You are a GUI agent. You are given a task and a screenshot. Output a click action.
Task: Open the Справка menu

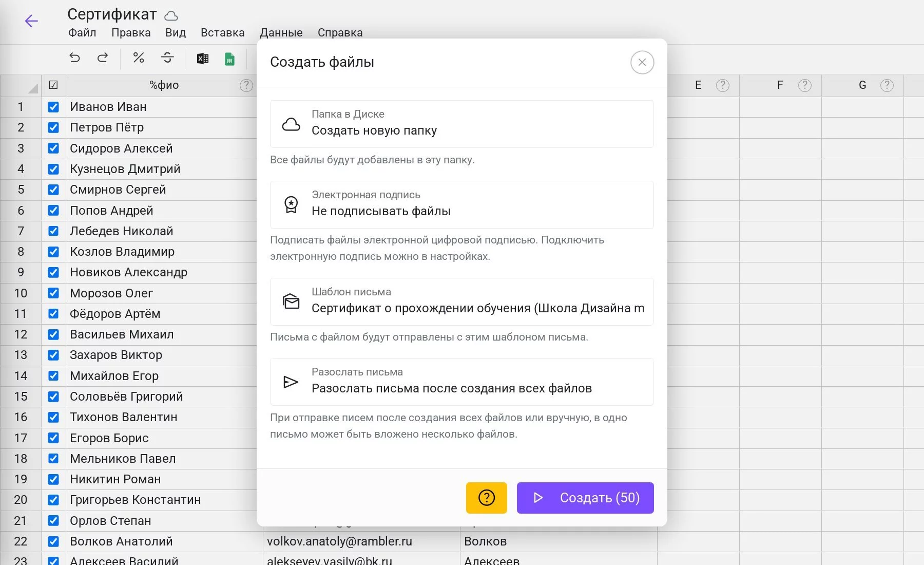click(340, 33)
